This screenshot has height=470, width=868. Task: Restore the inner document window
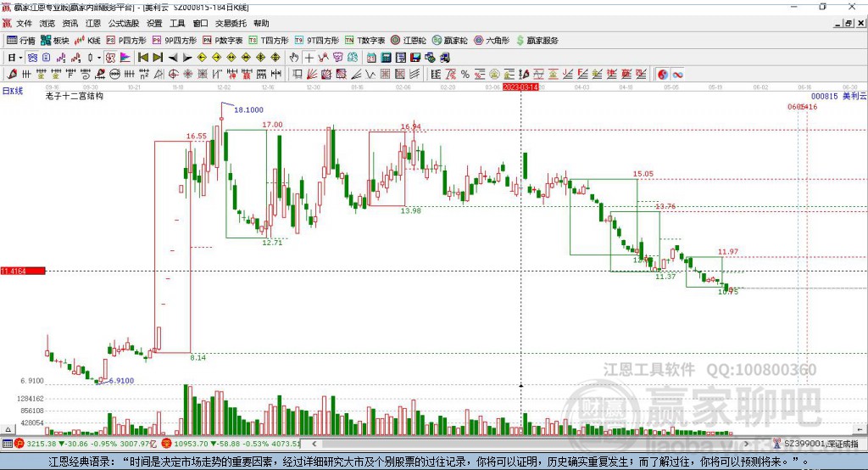(x=848, y=23)
